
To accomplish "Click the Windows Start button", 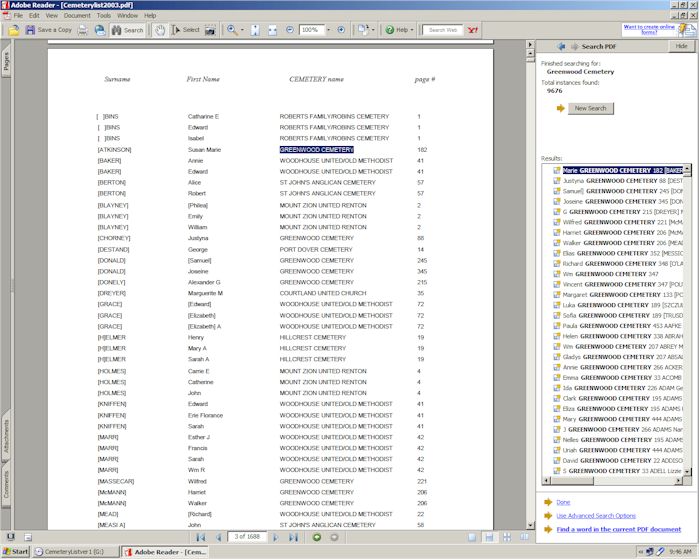I will pyautogui.click(x=16, y=552).
